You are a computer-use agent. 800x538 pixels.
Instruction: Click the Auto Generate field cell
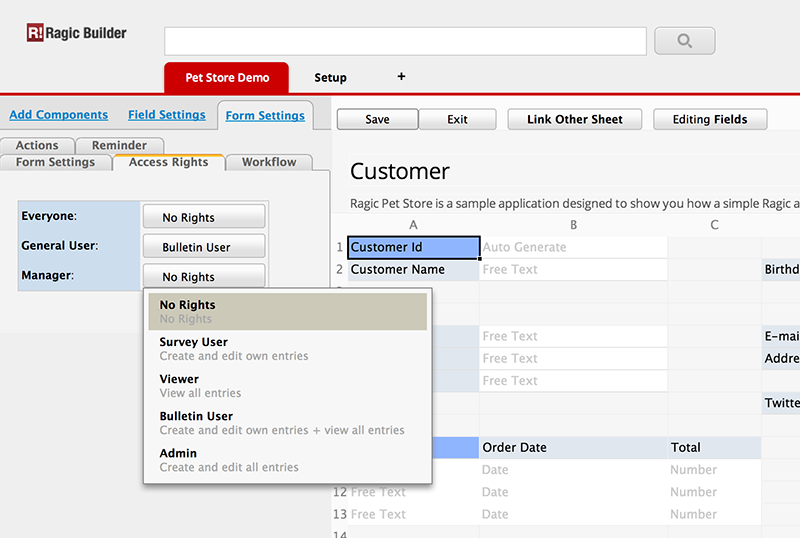(573, 247)
